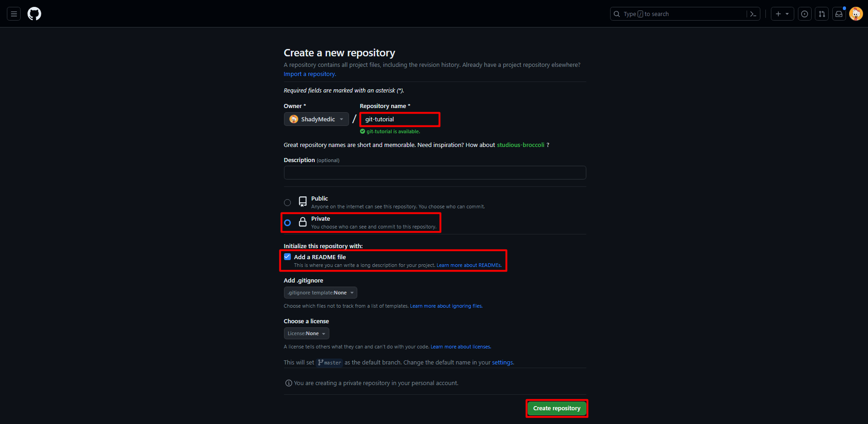This screenshot has height=424, width=868.
Task: Open the Pull requests icon
Action: (822, 14)
